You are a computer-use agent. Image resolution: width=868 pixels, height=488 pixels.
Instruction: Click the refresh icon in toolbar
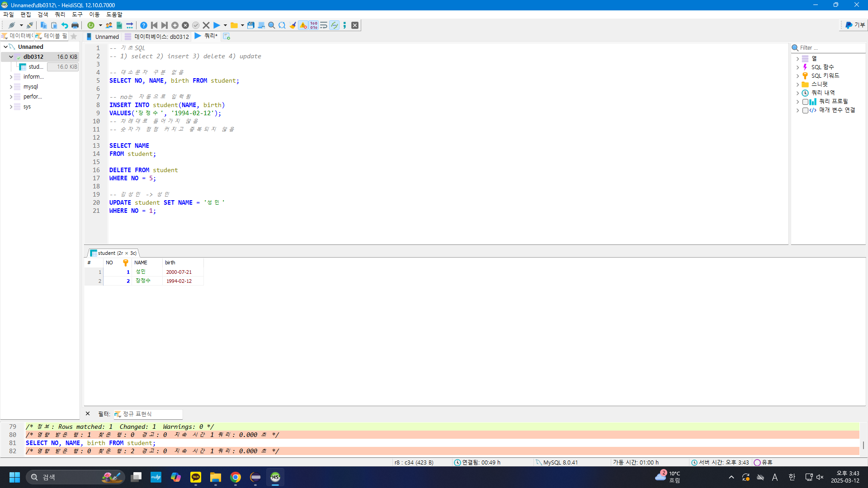coord(91,25)
